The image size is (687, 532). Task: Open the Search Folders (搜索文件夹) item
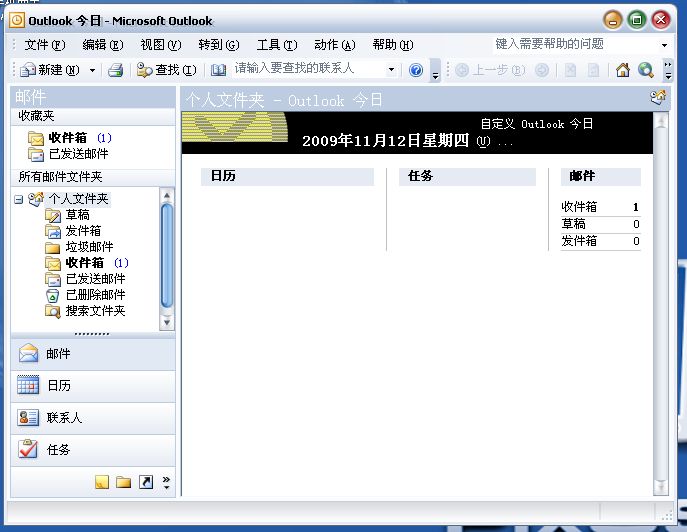[85, 311]
